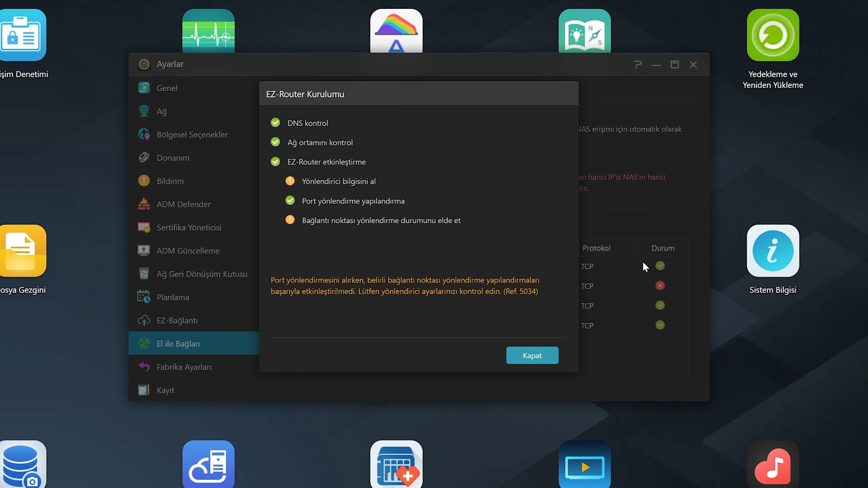Image resolution: width=868 pixels, height=488 pixels.
Task: Go to ADM Defender settings
Action: point(183,204)
